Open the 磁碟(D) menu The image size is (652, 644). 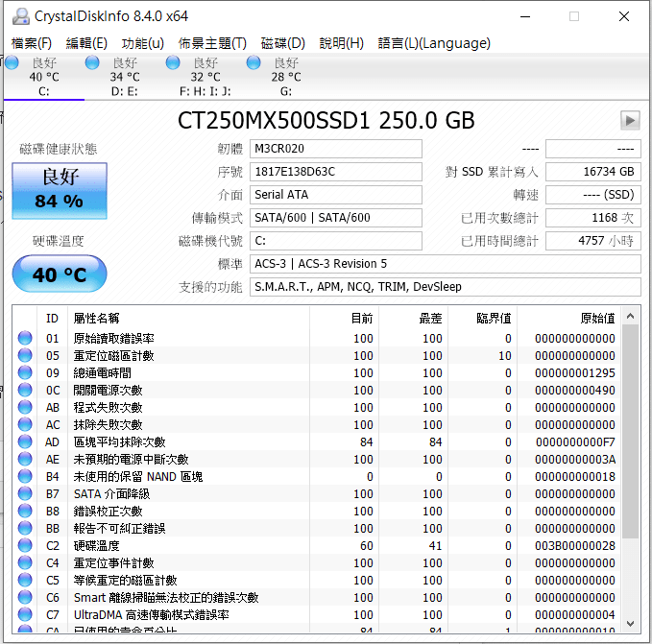tap(283, 43)
